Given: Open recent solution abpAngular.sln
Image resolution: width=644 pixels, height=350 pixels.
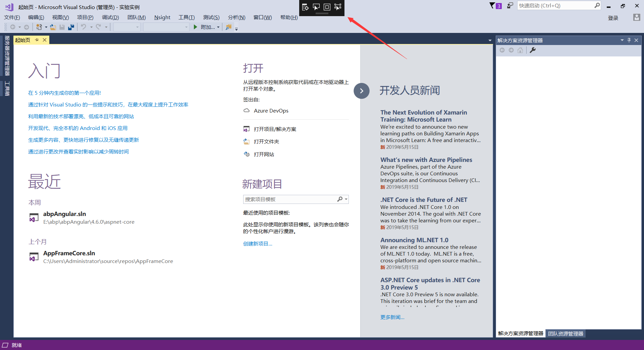Looking at the screenshot, I should 64,214.
